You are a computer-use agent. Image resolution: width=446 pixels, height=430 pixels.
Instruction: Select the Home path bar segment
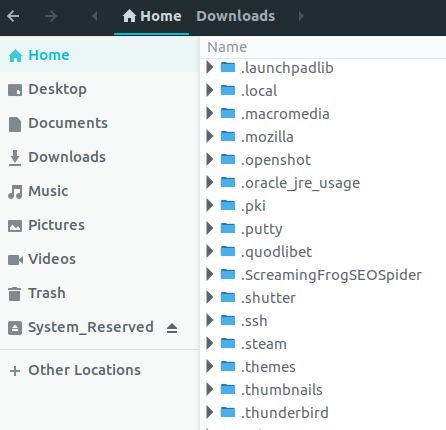coord(152,16)
